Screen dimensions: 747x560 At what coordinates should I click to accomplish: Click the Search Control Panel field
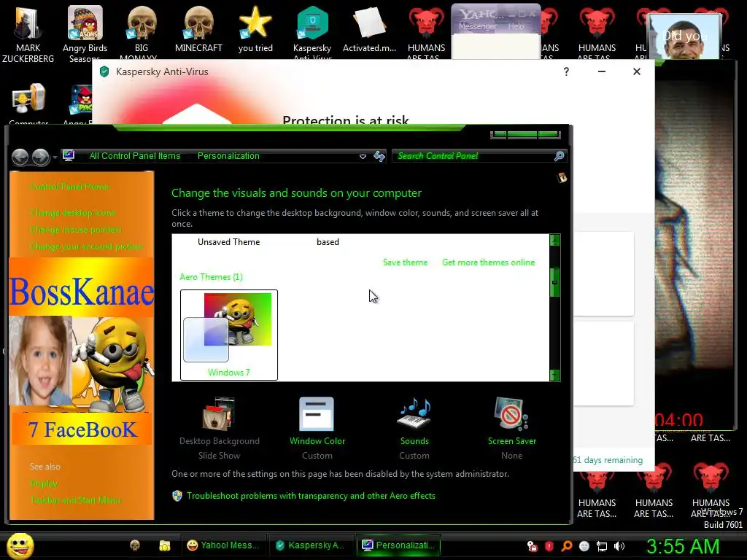473,156
